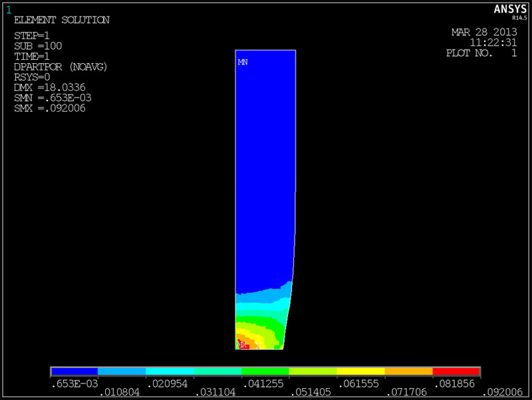Image resolution: width=532 pixels, height=400 pixels.
Task: Click the .010804 legend value
Action: click(120, 392)
